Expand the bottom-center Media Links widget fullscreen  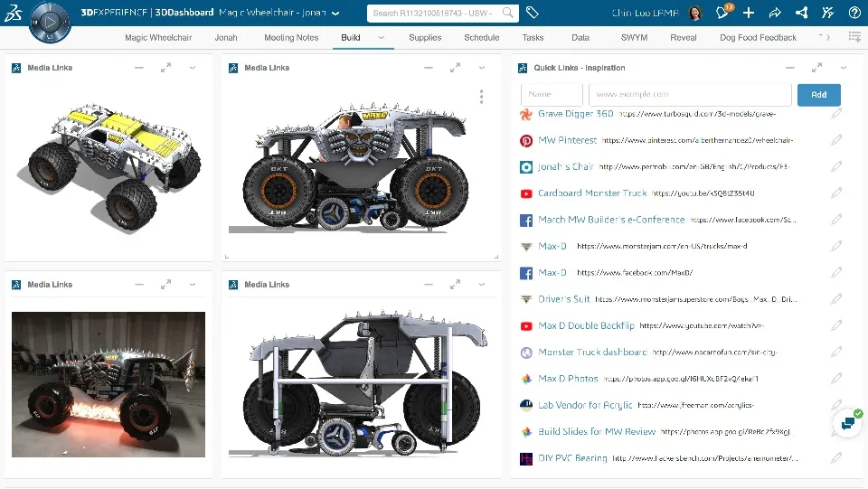click(455, 285)
